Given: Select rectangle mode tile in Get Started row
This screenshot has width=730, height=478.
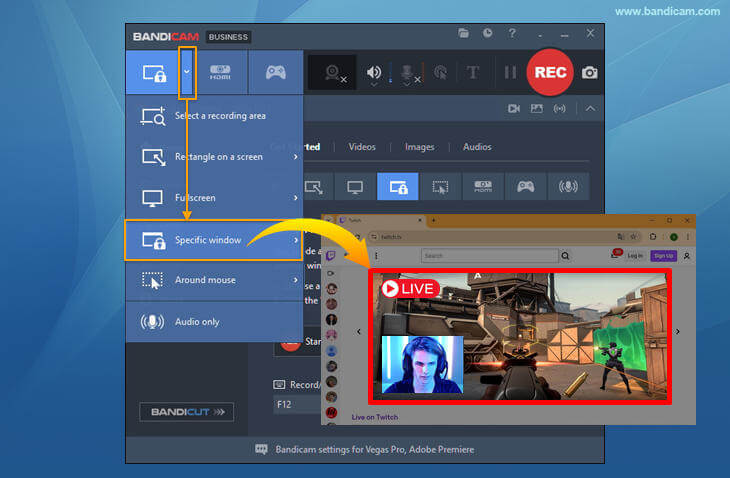Looking at the screenshot, I should tap(316, 187).
